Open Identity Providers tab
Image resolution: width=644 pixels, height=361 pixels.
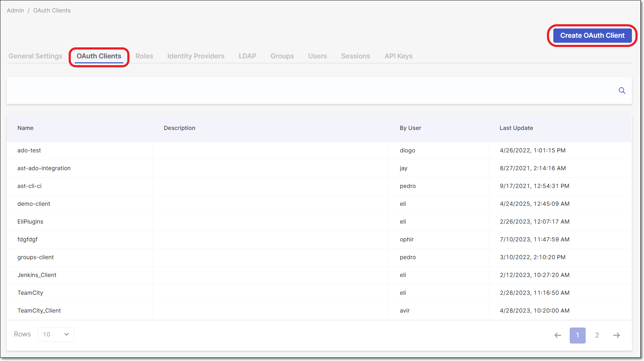(x=196, y=56)
